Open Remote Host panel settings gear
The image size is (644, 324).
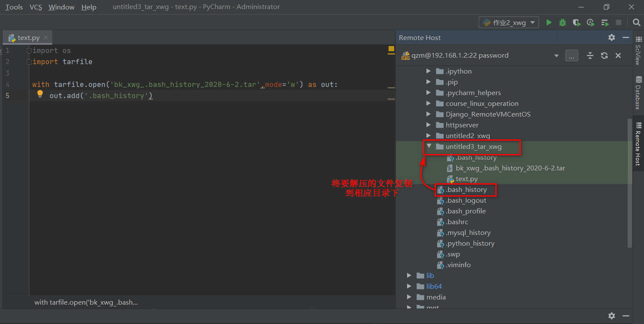coord(612,37)
